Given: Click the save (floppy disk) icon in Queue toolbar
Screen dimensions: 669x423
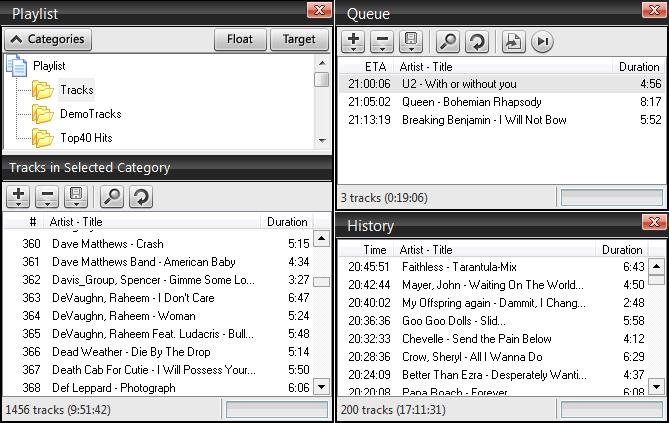Looking at the screenshot, I should pos(409,41).
